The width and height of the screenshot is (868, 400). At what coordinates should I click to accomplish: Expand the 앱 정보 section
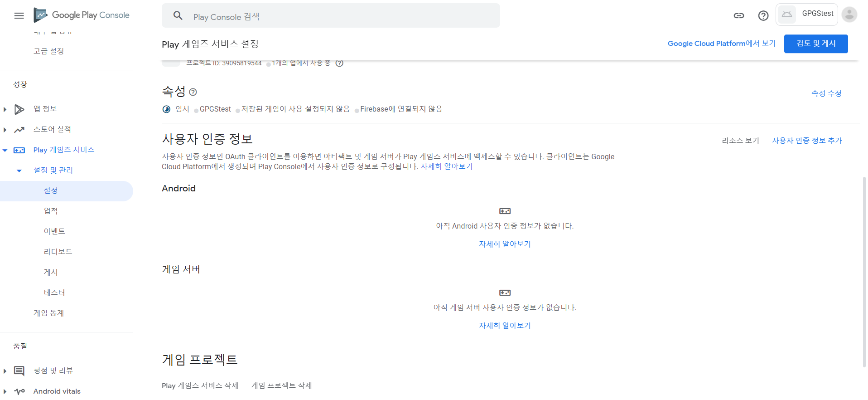click(5, 109)
